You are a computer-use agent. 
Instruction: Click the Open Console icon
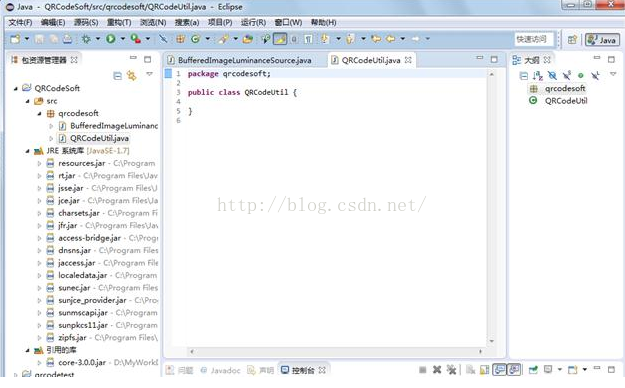[x=572, y=370]
